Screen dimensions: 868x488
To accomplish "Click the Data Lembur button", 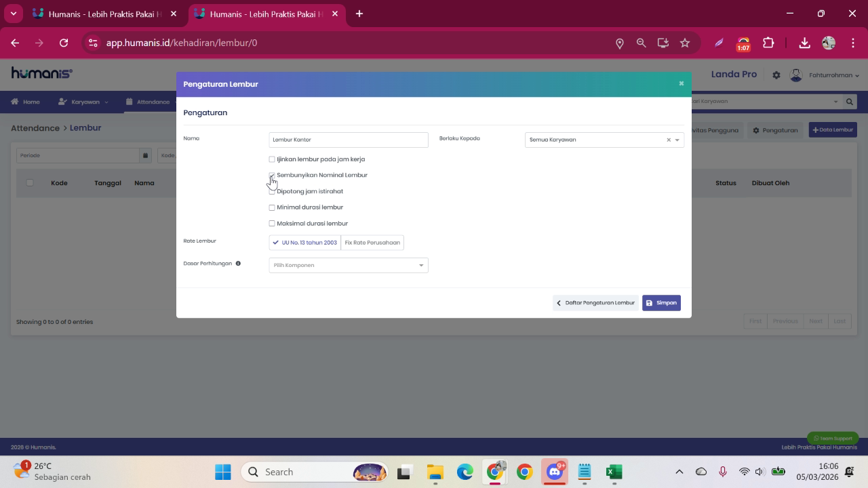I will tap(833, 130).
